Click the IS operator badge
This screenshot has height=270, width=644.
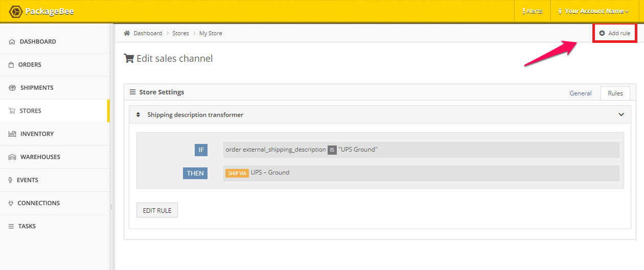click(332, 150)
